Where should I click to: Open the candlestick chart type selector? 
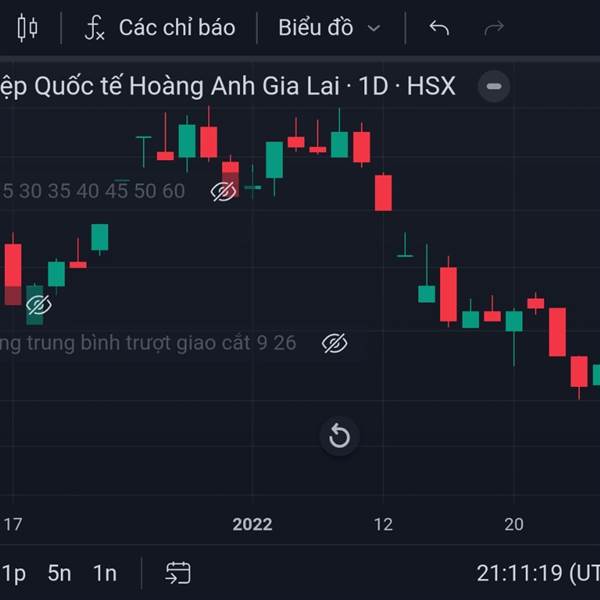click(x=27, y=28)
